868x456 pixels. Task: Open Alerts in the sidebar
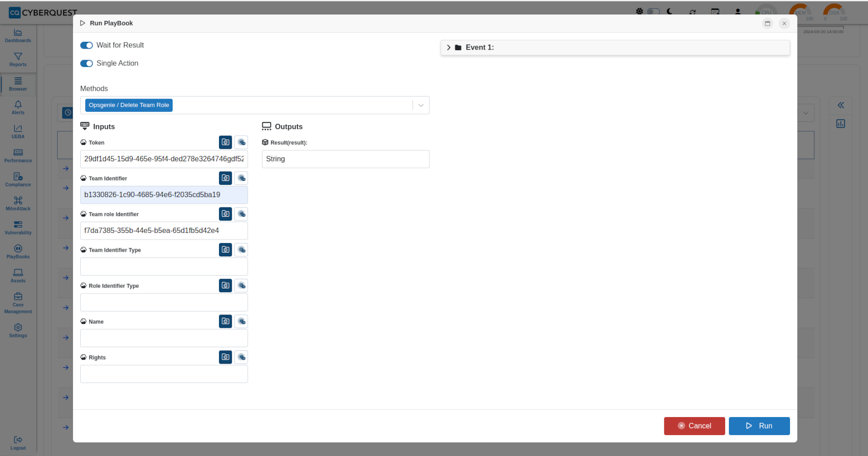point(18,108)
